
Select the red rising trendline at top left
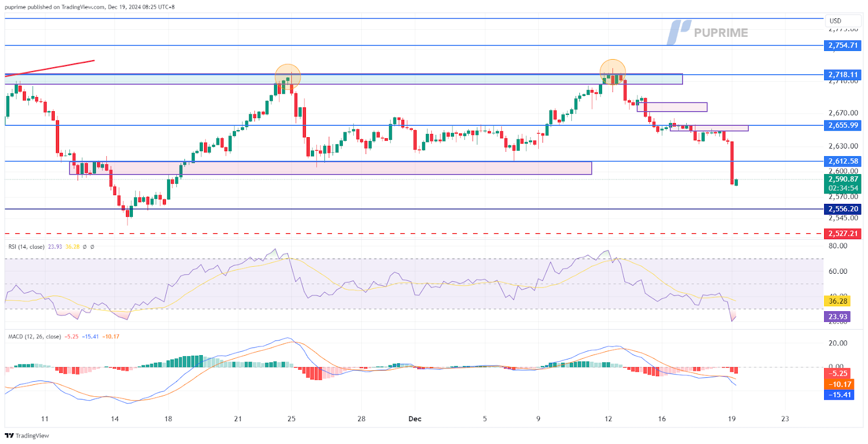tap(50, 68)
